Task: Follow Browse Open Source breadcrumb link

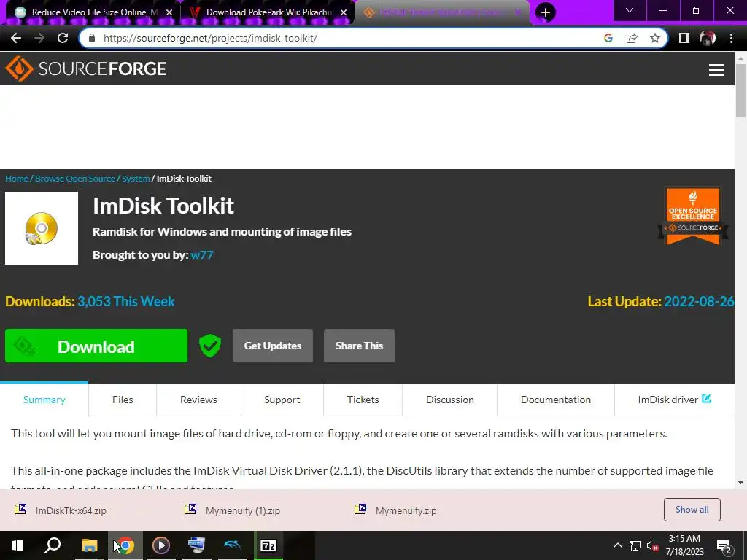Action: pyautogui.click(x=75, y=179)
